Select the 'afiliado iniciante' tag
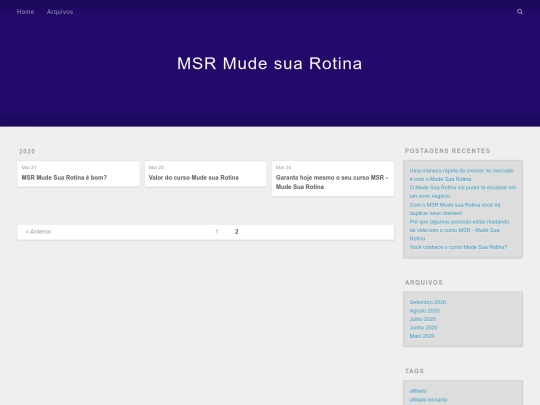This screenshot has height=405, width=540. (428, 399)
